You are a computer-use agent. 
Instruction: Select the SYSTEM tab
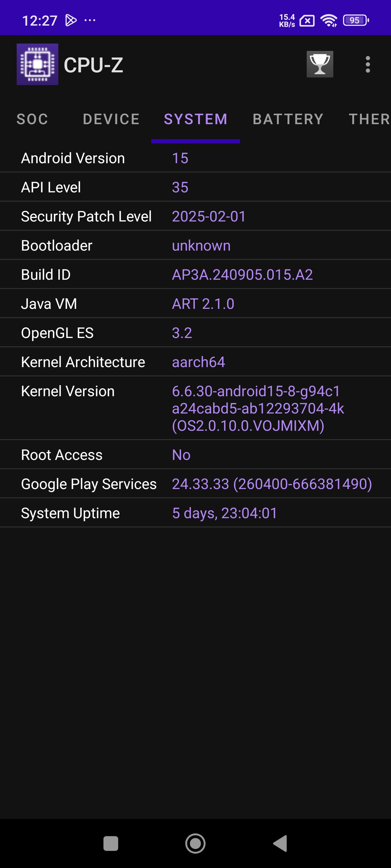pyautogui.click(x=196, y=119)
